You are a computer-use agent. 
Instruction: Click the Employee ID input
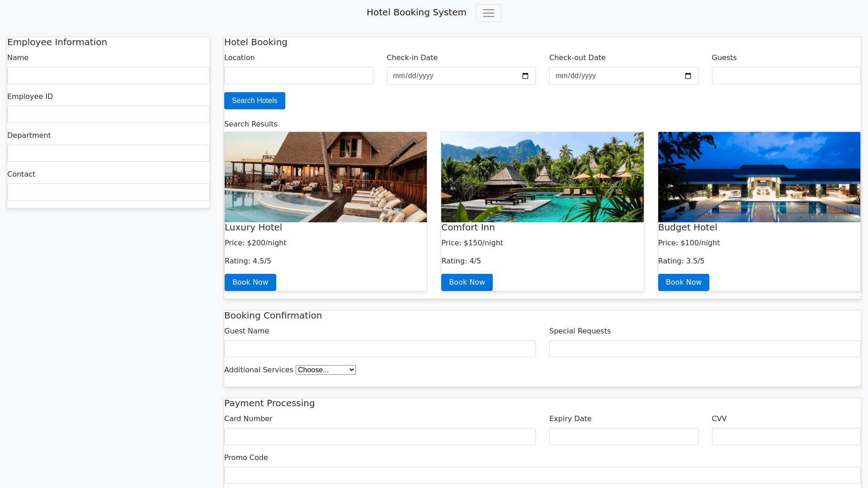tap(108, 114)
